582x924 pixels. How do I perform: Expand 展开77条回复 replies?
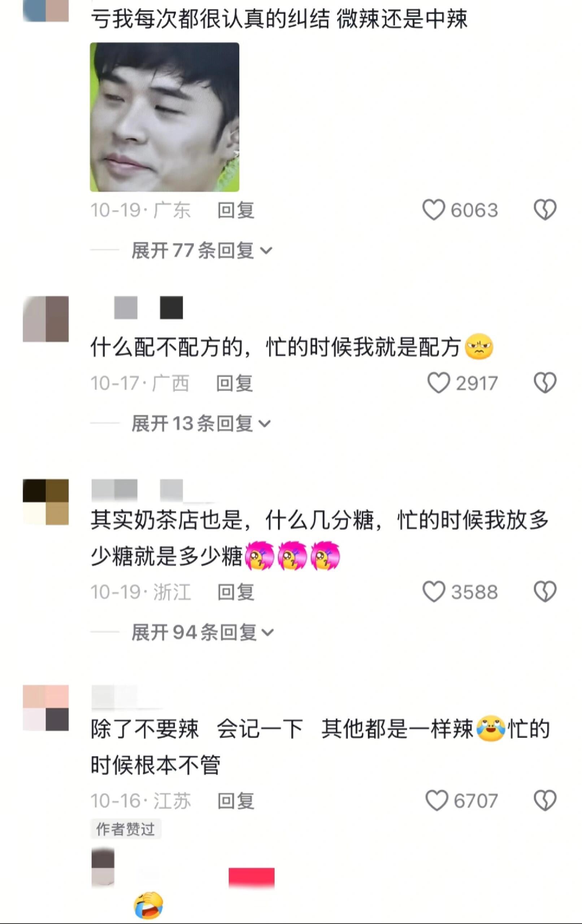pyautogui.click(x=201, y=250)
